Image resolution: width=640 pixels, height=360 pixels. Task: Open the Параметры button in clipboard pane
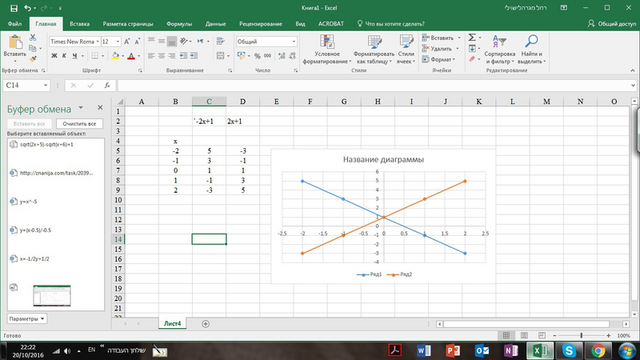[27, 319]
